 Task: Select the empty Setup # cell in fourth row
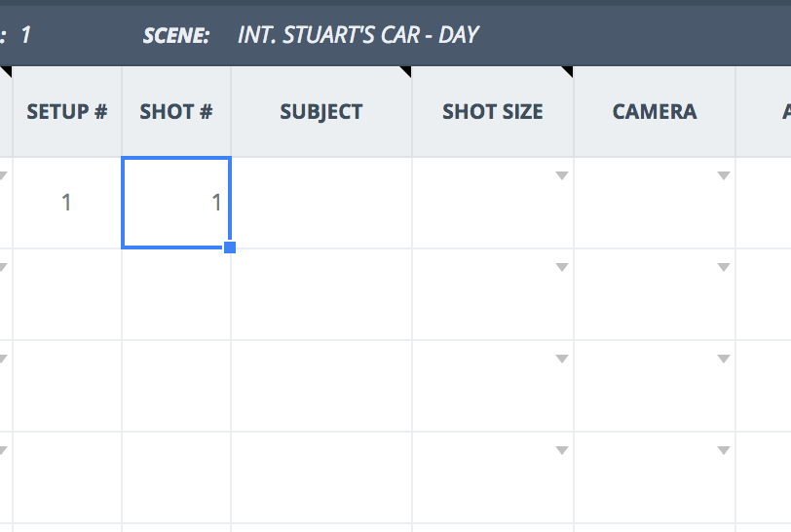tap(66, 477)
